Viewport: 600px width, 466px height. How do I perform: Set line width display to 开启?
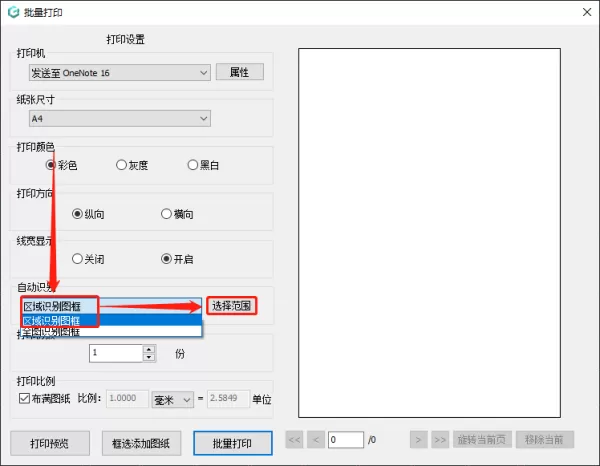tap(166, 259)
